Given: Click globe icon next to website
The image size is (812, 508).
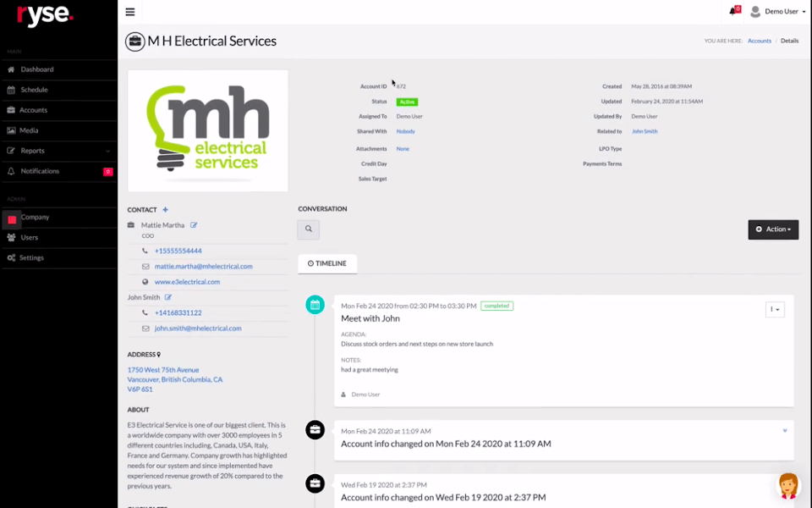Looking at the screenshot, I should (145, 282).
